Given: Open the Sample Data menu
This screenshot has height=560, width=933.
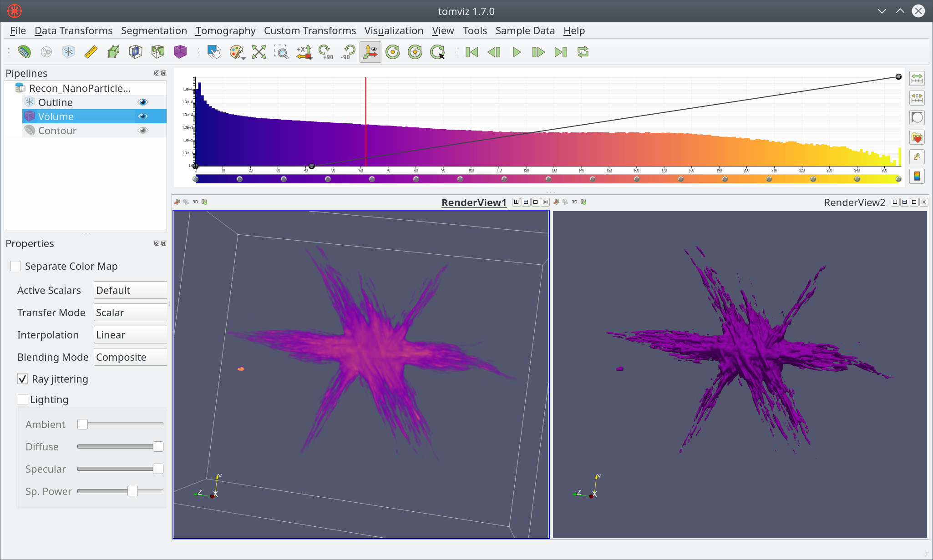Looking at the screenshot, I should pyautogui.click(x=525, y=30).
